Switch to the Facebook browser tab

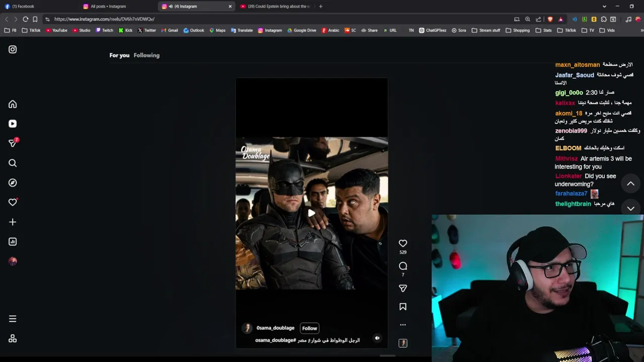coord(39,7)
